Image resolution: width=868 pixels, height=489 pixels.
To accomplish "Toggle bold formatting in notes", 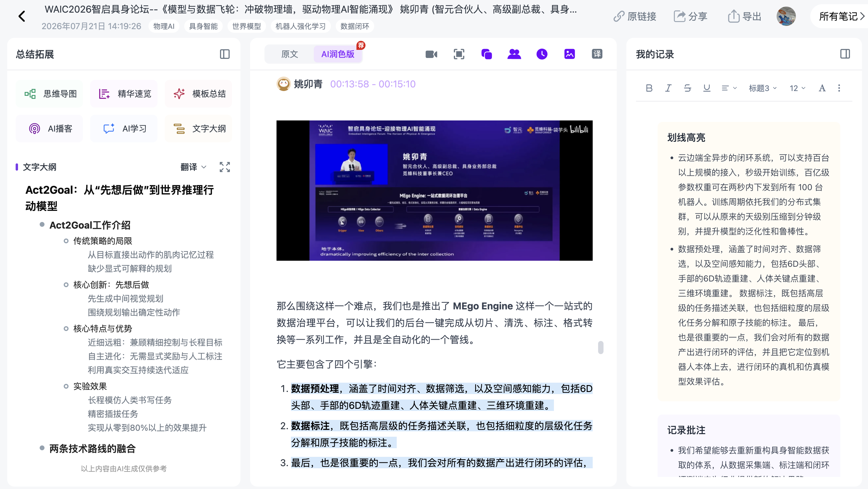I will pos(649,88).
